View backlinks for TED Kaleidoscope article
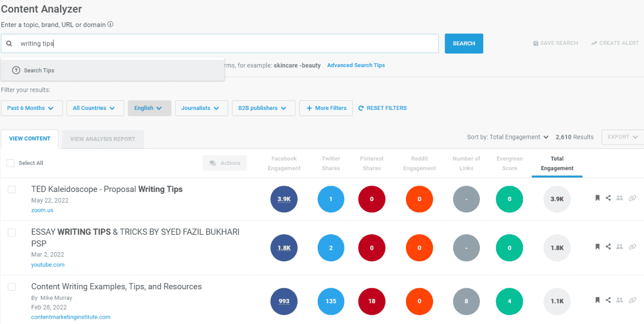Image resolution: width=644 pixels, height=324 pixels. point(632,198)
